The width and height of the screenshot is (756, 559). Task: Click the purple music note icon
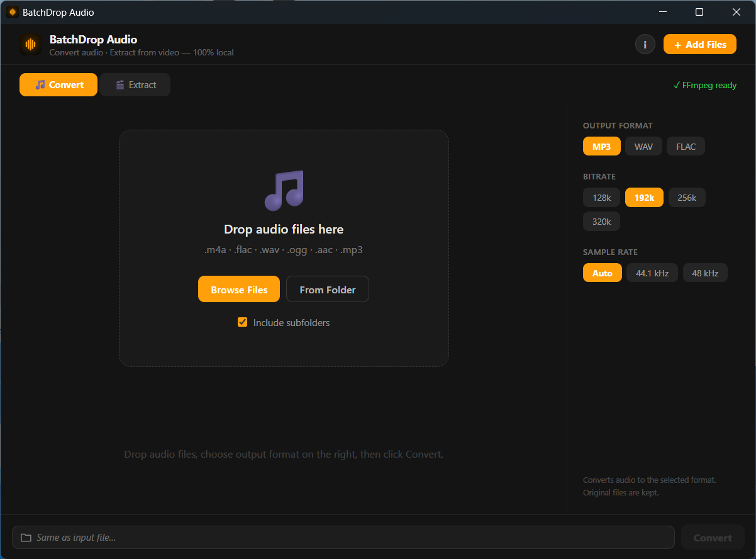[x=284, y=190]
